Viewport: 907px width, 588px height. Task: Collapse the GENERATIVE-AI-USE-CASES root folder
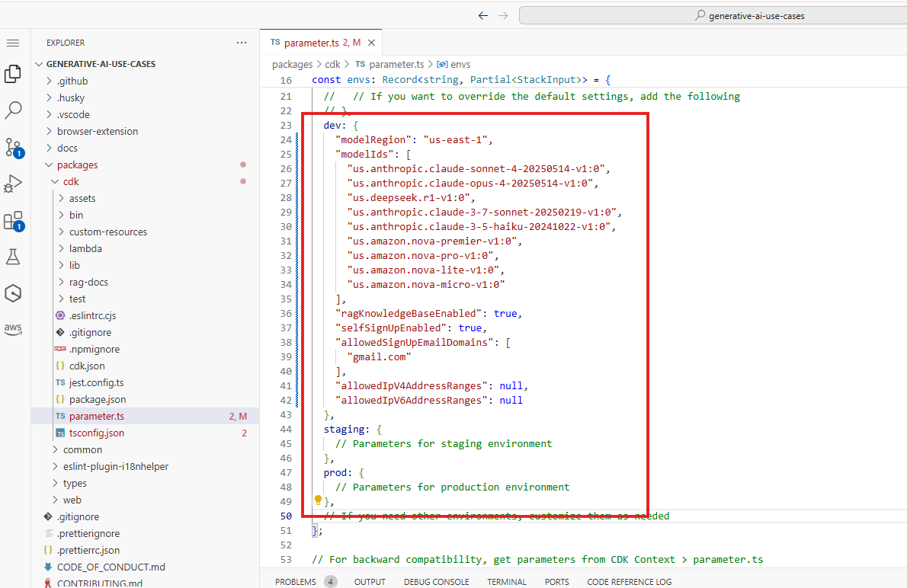tap(145, 64)
